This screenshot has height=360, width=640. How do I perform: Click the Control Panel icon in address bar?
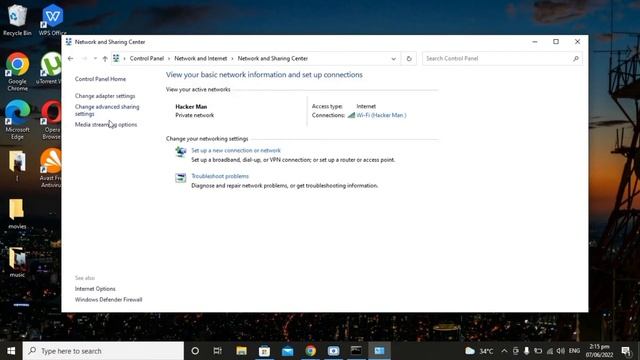(x=116, y=58)
